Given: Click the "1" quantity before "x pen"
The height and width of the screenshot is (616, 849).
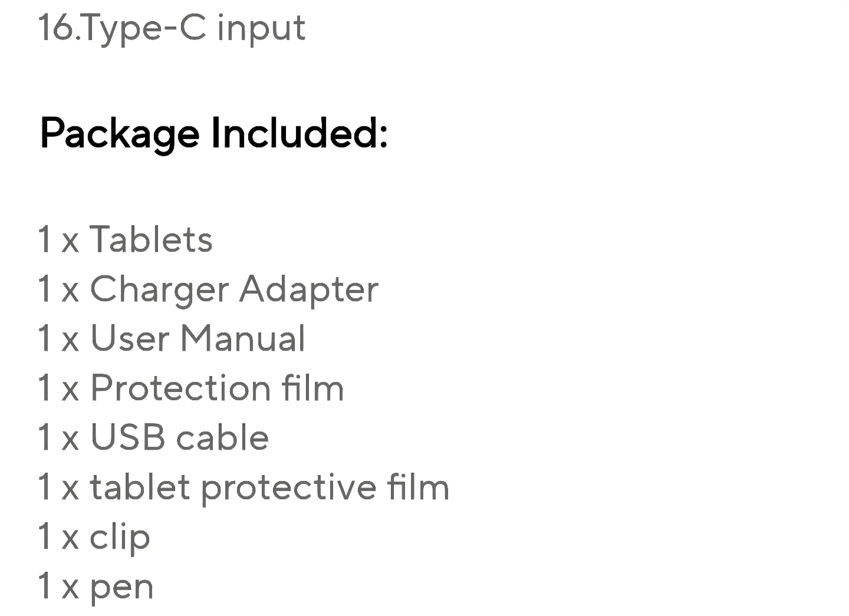Looking at the screenshot, I should [44, 586].
